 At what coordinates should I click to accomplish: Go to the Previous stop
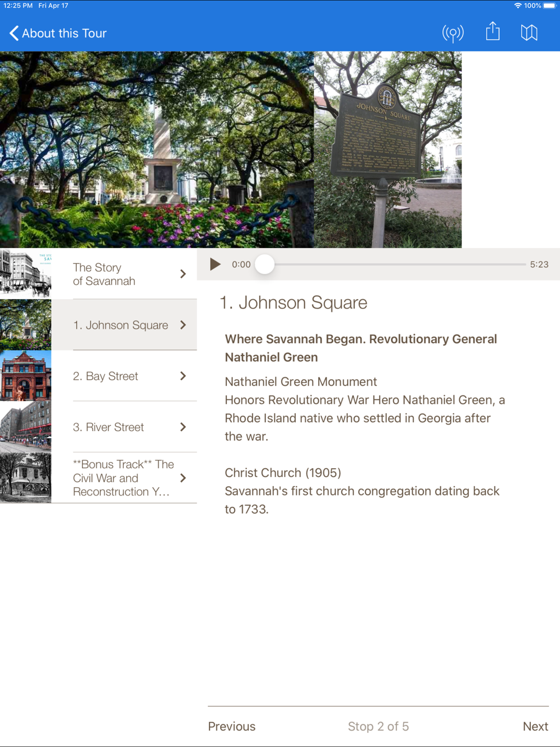[232, 726]
